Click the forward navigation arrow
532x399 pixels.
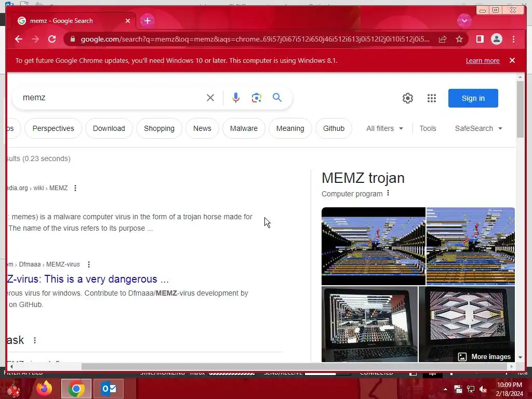point(35,39)
